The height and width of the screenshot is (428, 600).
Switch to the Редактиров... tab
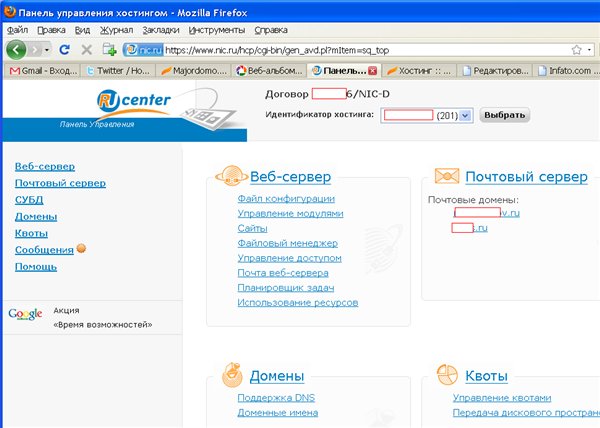tap(495, 71)
